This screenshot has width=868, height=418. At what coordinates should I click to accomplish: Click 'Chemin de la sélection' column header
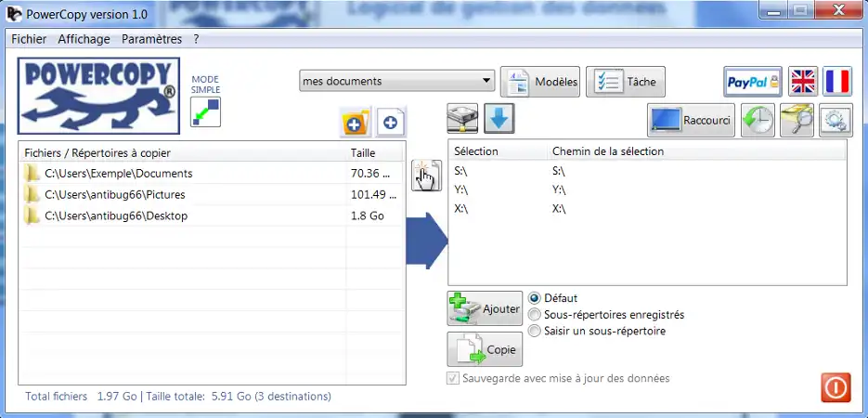(696, 151)
